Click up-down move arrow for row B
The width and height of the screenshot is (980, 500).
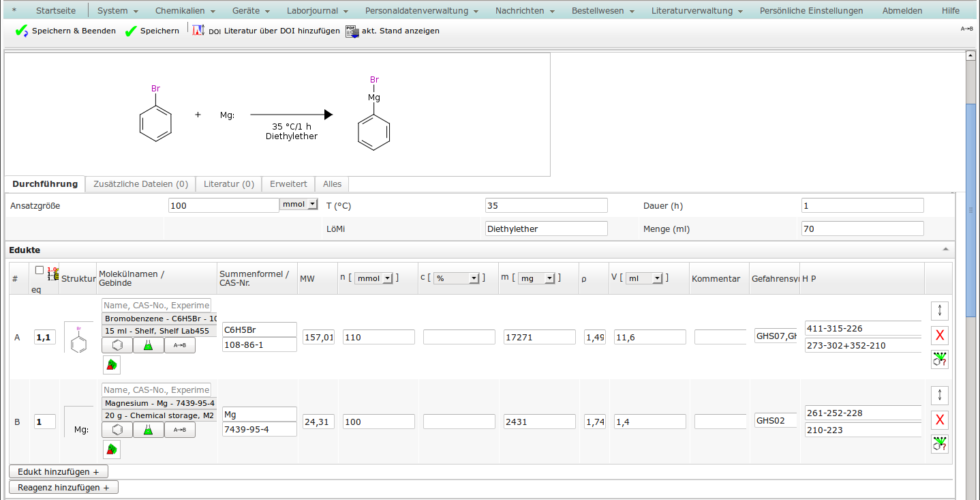(x=940, y=395)
